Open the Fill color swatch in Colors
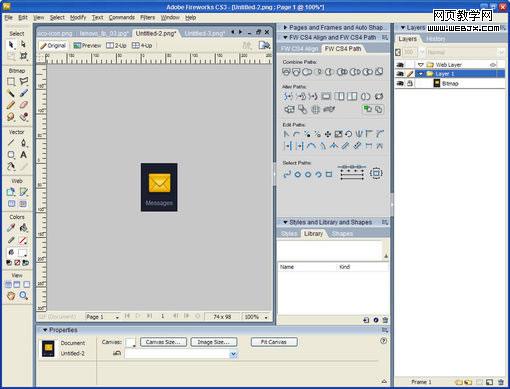The width and height of the screenshot is (510, 389). click(23, 252)
